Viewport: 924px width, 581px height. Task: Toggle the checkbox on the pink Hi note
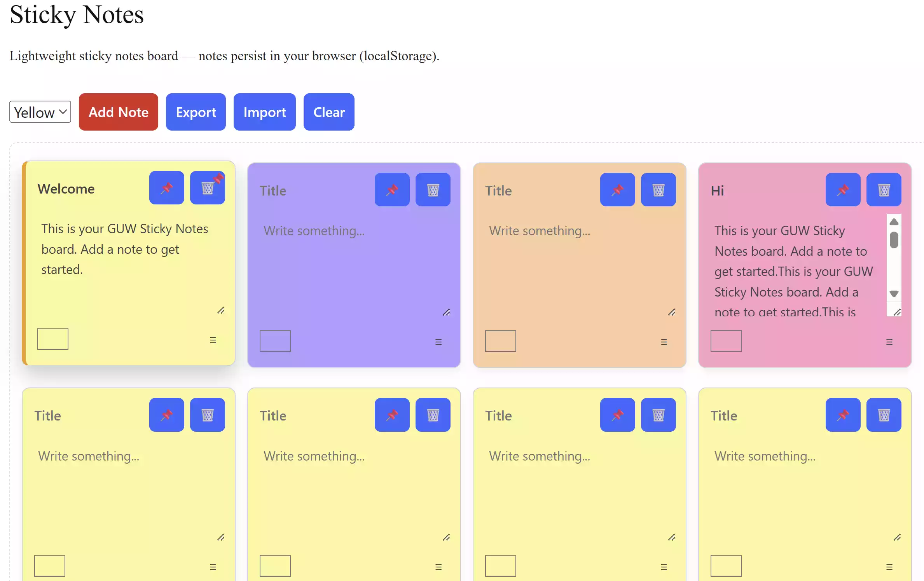[x=726, y=341]
